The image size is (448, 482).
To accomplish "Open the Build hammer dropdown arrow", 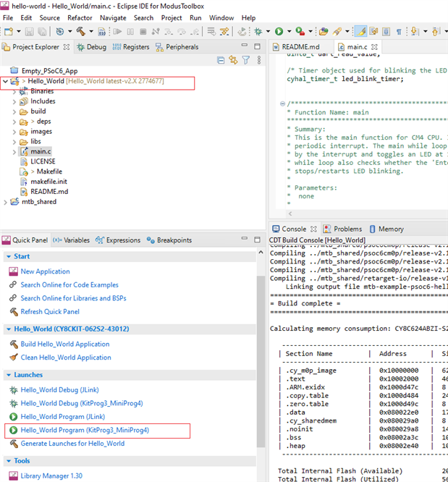I will coord(91,31).
